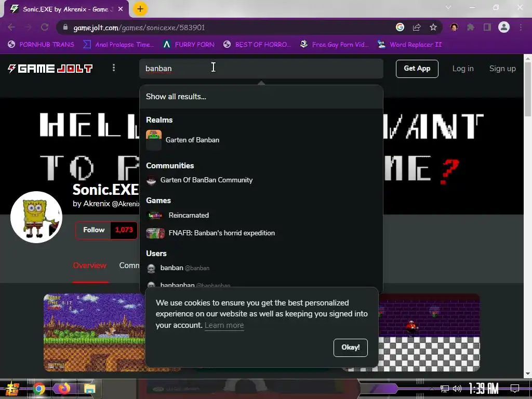
Task: Accept cookies with the Okay! button
Action: pos(351,348)
